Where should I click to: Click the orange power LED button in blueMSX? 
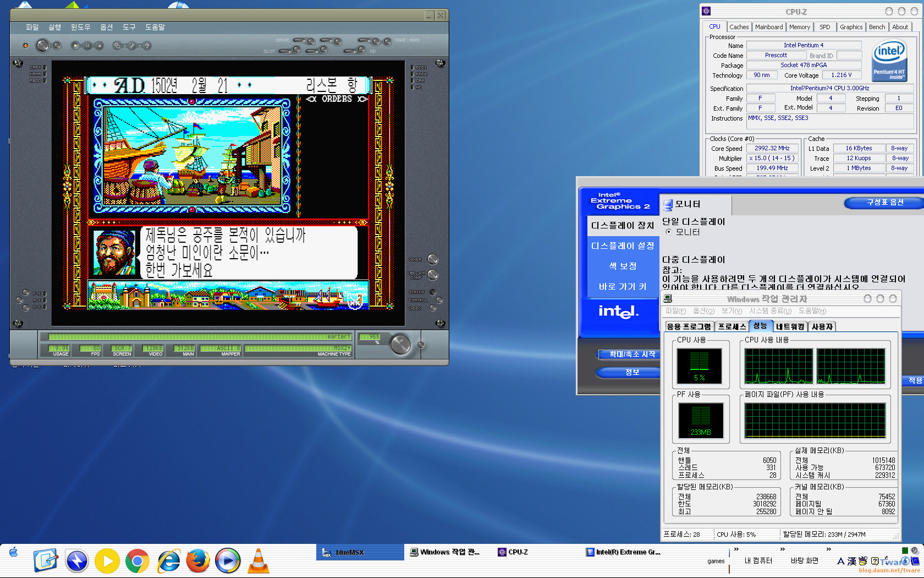pyautogui.click(x=25, y=46)
